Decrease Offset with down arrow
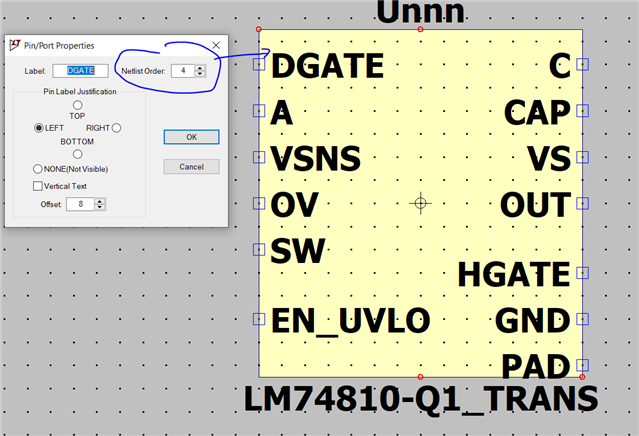The width and height of the screenshot is (639, 436). point(100,207)
